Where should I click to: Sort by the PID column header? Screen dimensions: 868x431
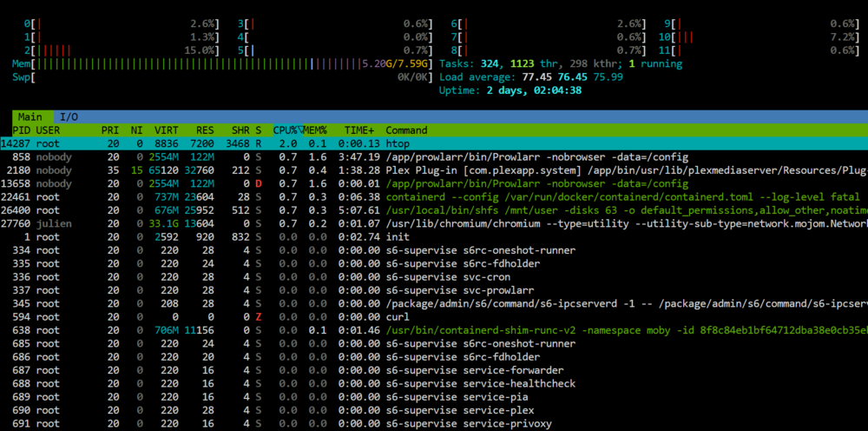21,130
